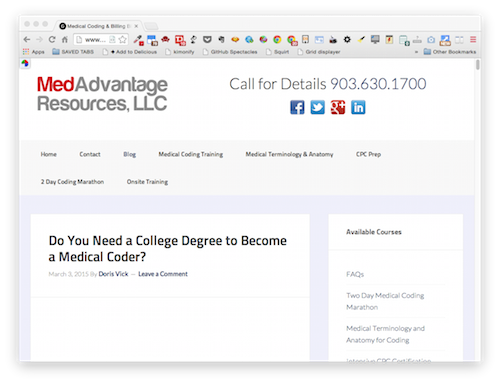The image size is (500, 384).
Task: Bookmark this page with the star icon
Action: point(122,40)
